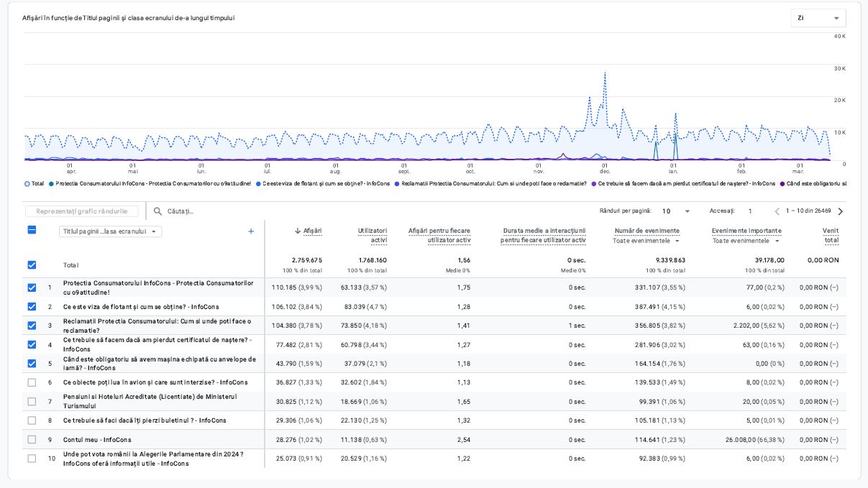The image size is (868, 488).
Task: Add a secondary dimension with plus icon
Action: coord(251,231)
